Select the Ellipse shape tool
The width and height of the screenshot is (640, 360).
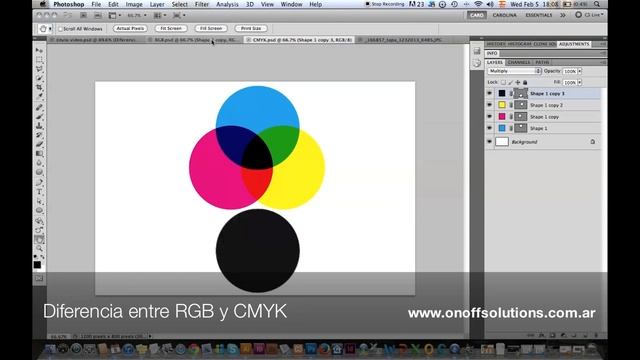(x=39, y=211)
